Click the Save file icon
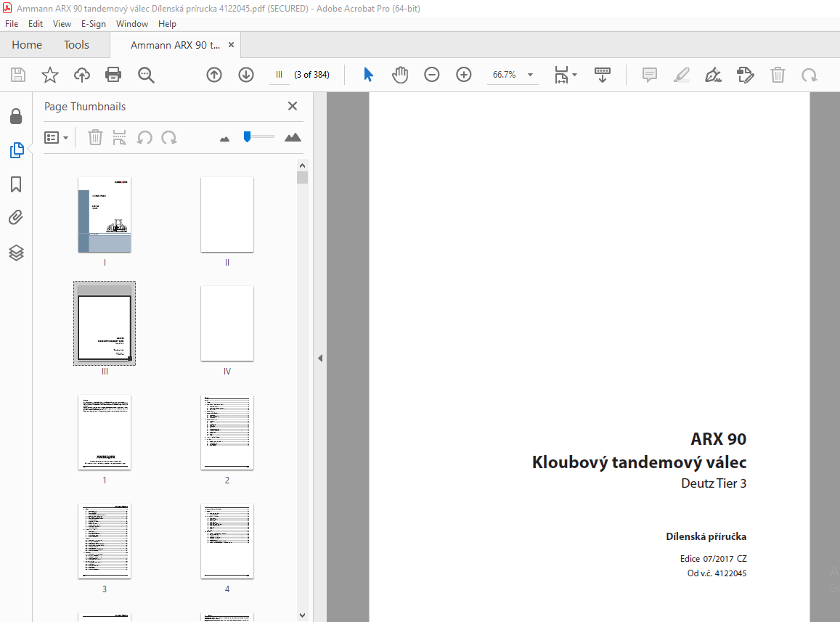The width and height of the screenshot is (840, 622). [18, 75]
